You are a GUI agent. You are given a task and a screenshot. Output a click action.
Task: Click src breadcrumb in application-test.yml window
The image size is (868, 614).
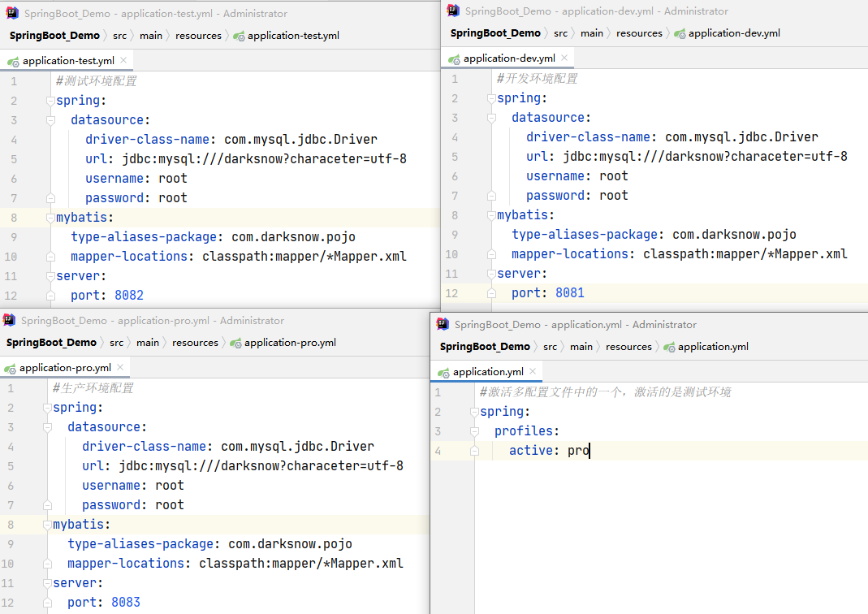click(x=119, y=36)
